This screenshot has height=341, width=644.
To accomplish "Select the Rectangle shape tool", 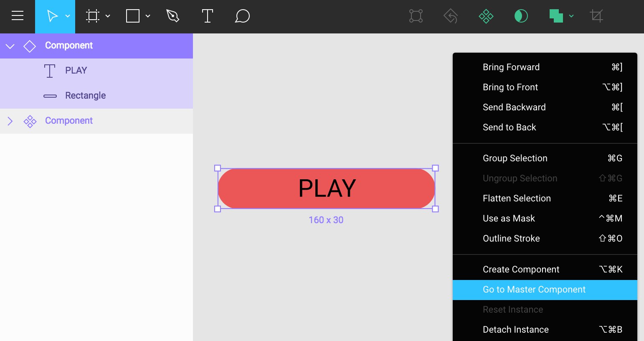I will click(x=133, y=16).
